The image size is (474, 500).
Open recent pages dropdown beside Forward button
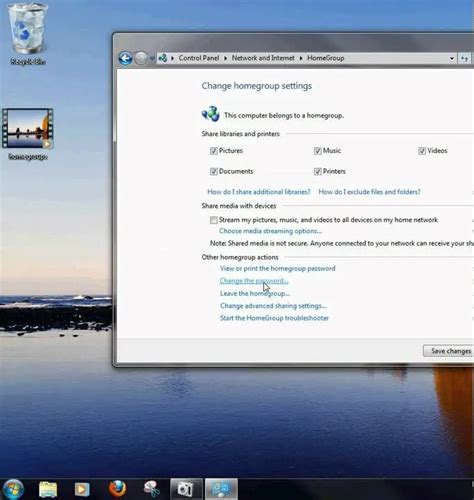(152, 58)
